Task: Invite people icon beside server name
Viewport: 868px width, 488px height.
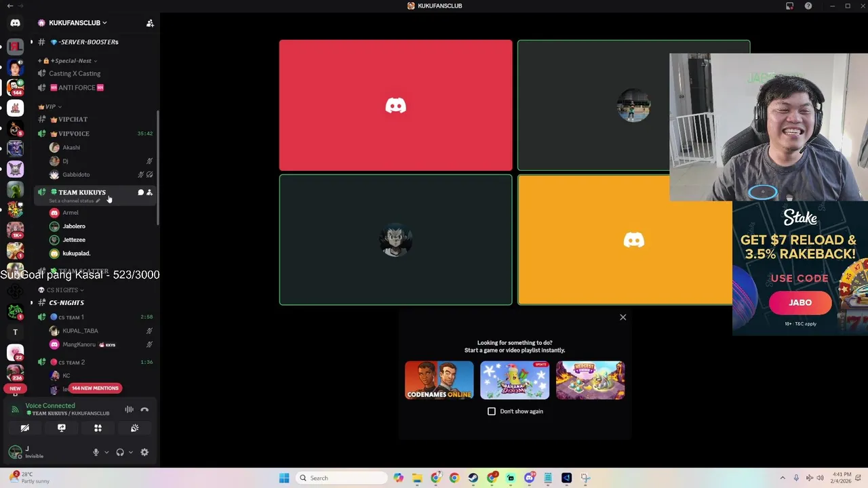Action: click(x=150, y=23)
